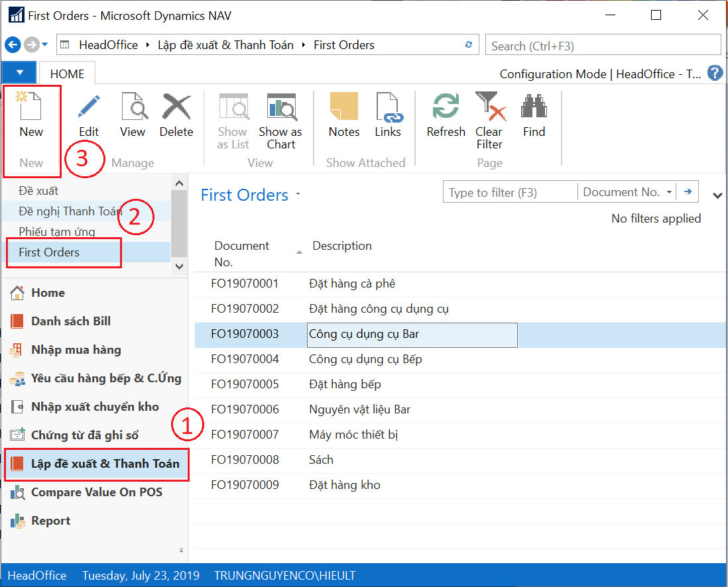Open View for the selected order
728x587 pixels.
(133, 115)
